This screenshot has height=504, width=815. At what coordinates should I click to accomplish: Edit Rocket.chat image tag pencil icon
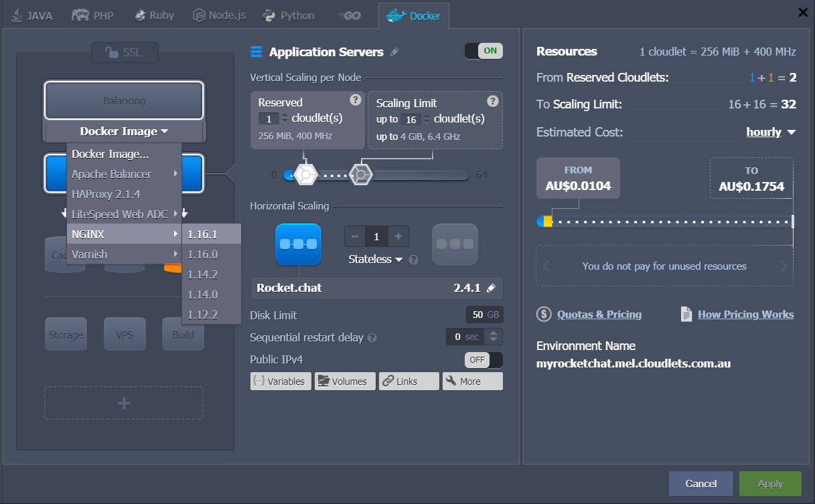(492, 288)
